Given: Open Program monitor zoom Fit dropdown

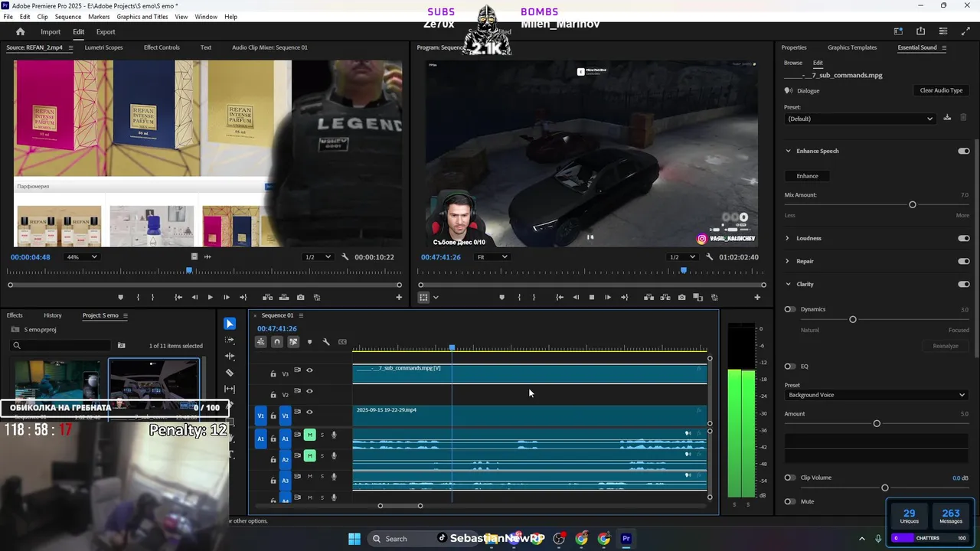Looking at the screenshot, I should 492,257.
